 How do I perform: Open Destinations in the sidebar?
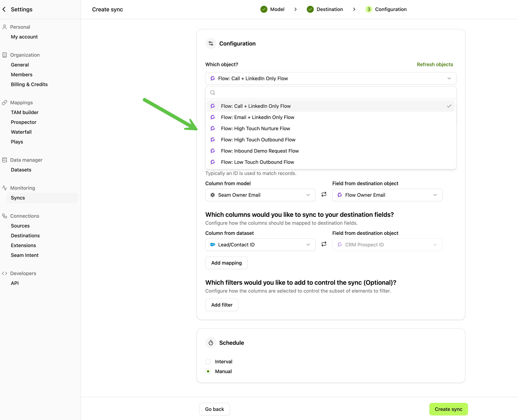(25, 236)
